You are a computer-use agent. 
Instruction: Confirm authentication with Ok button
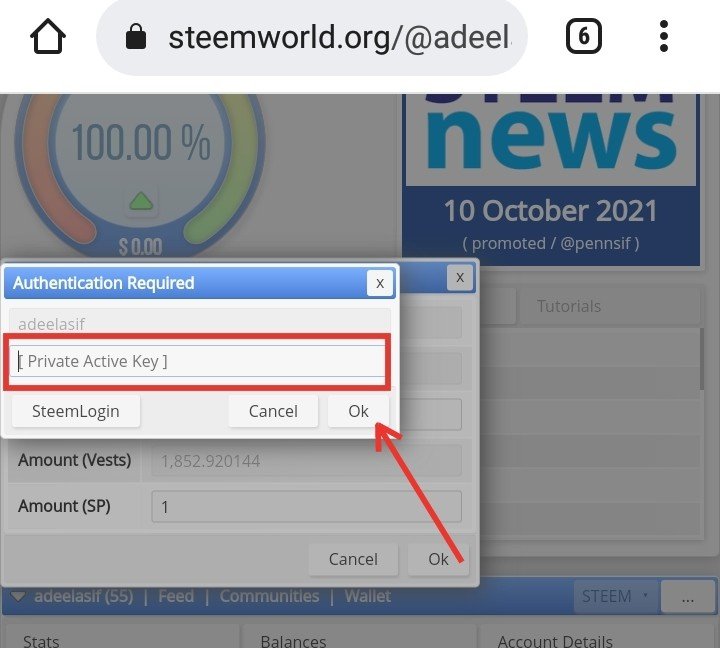[358, 411]
